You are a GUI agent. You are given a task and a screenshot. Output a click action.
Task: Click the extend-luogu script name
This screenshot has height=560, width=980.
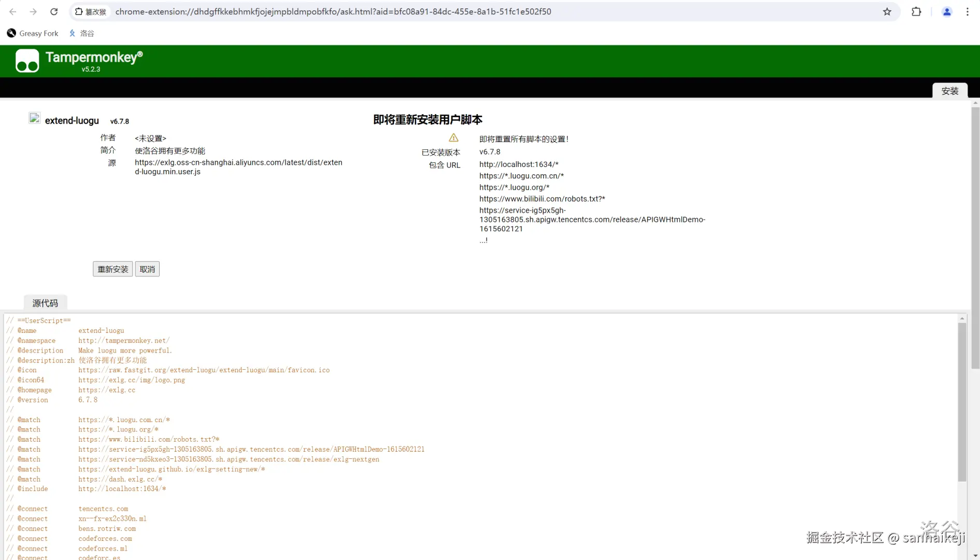click(72, 120)
